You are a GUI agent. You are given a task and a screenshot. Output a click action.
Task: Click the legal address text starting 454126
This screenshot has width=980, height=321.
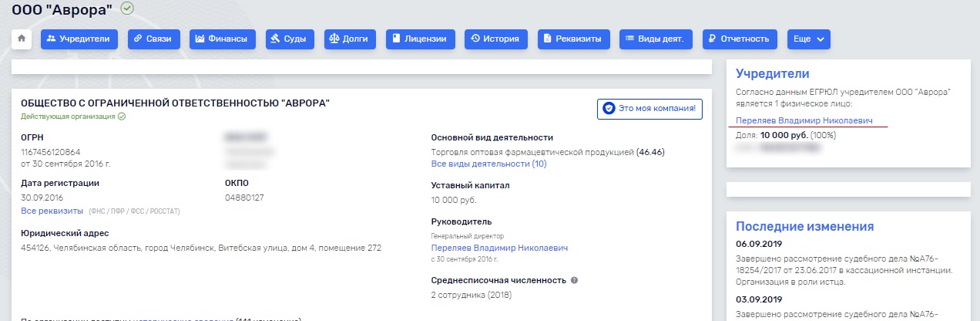201,248
